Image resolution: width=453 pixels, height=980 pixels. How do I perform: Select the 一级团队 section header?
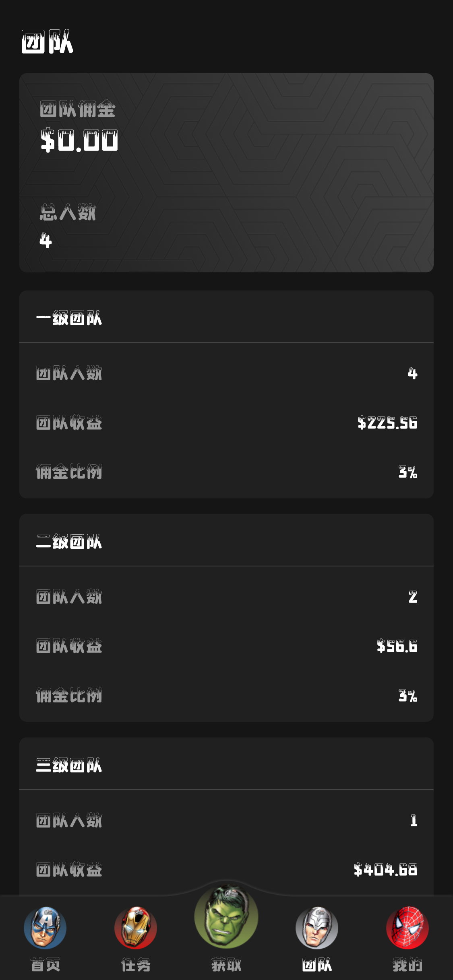tap(69, 319)
